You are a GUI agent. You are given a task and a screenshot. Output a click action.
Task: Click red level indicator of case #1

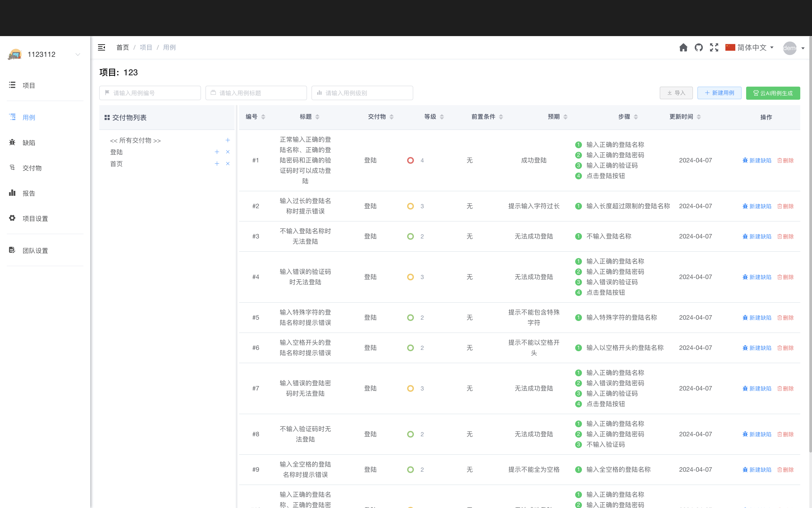[410, 160]
